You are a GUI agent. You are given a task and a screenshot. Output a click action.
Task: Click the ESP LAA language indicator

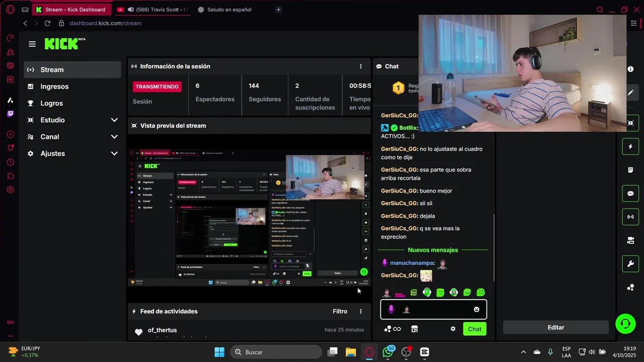pyautogui.click(x=567, y=352)
